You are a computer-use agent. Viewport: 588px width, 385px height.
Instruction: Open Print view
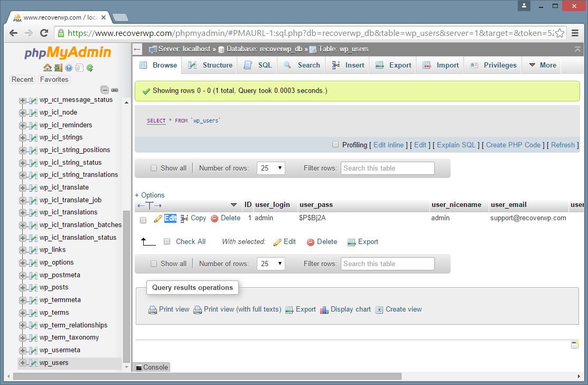pos(169,309)
